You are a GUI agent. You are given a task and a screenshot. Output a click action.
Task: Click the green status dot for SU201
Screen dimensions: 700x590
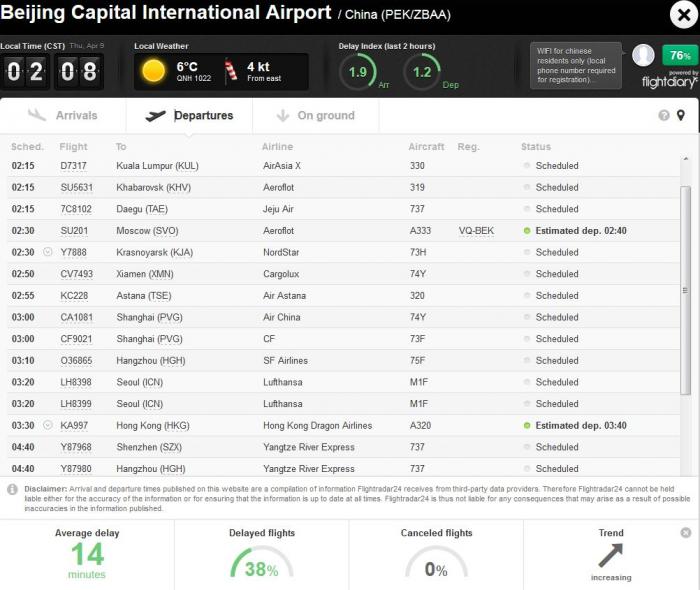(527, 231)
